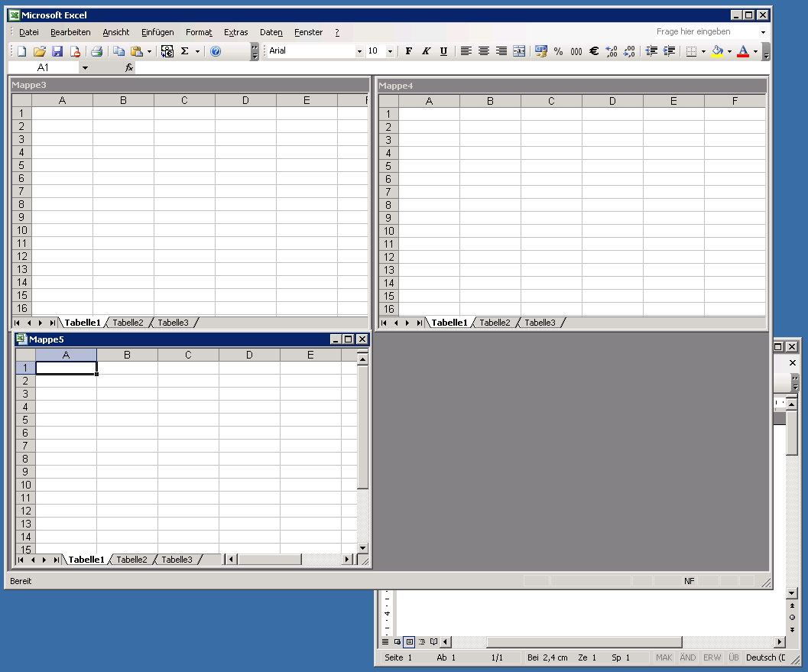Expand the AutoSum functions arrow
The image size is (808, 672).
pos(197,51)
